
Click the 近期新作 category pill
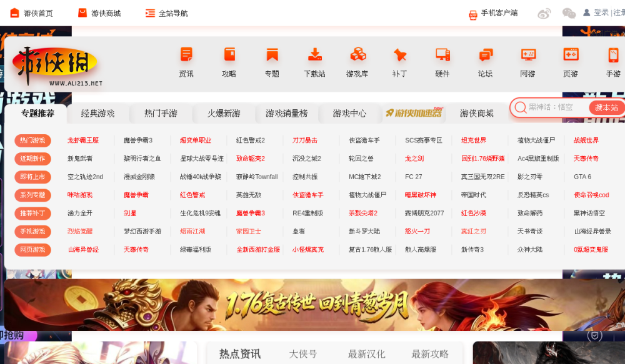[32, 159]
